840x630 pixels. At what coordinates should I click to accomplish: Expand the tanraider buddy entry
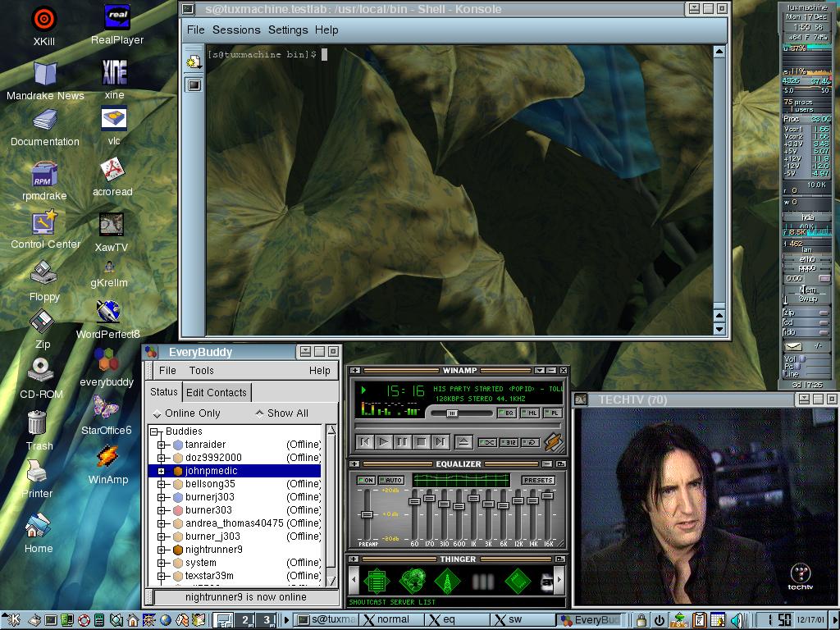coord(162,445)
